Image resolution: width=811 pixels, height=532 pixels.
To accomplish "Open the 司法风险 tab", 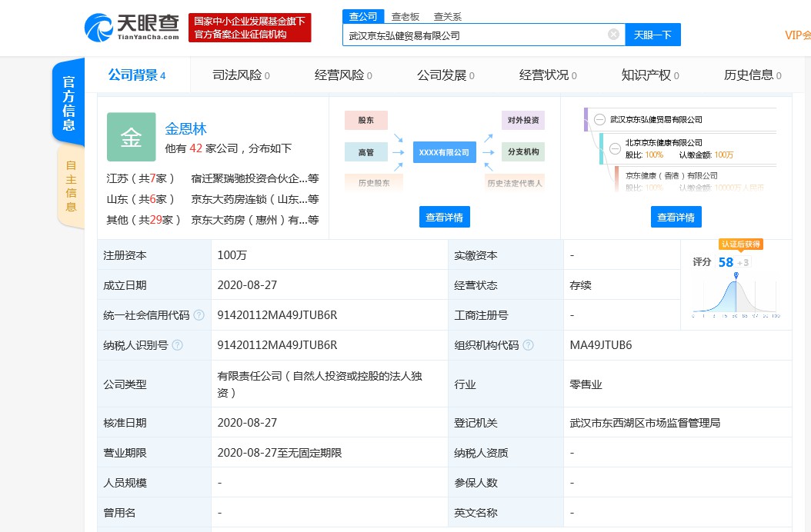I will click(241, 75).
